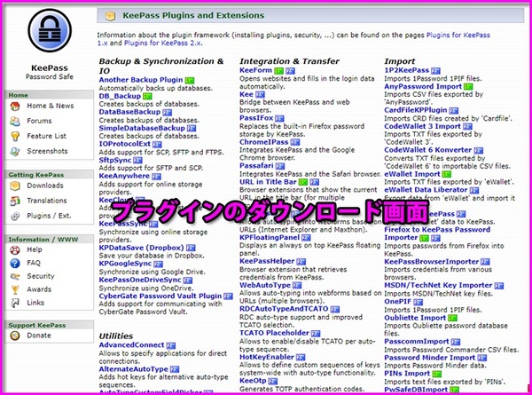The height and width of the screenshot is (395, 532).
Task: Open the FAQ page
Action: (34, 263)
